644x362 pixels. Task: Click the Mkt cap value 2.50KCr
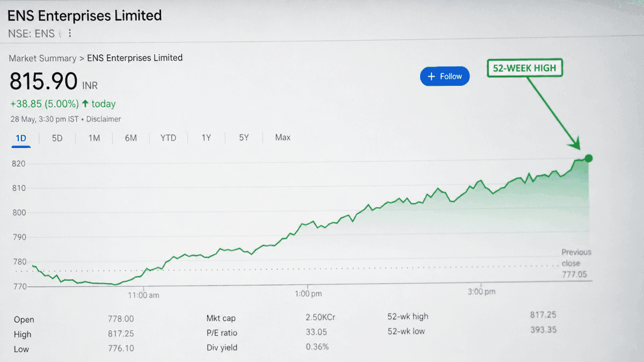pos(321,317)
